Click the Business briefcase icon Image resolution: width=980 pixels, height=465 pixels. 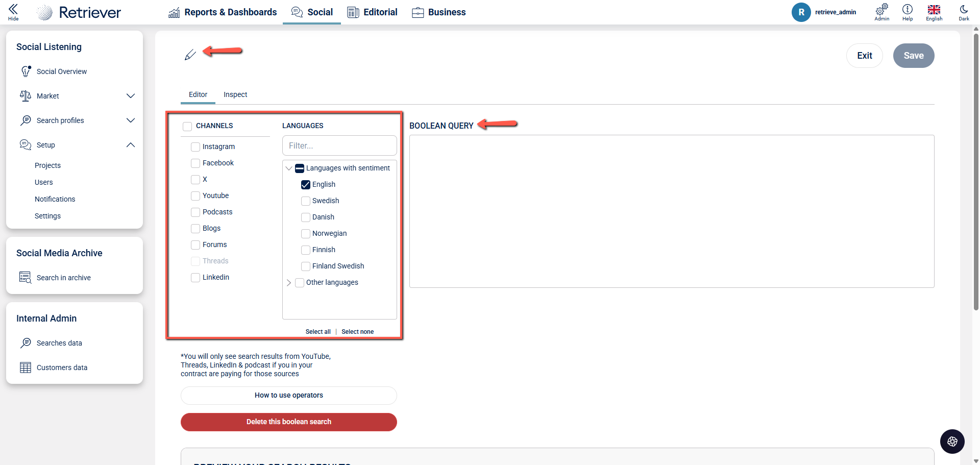(x=418, y=12)
